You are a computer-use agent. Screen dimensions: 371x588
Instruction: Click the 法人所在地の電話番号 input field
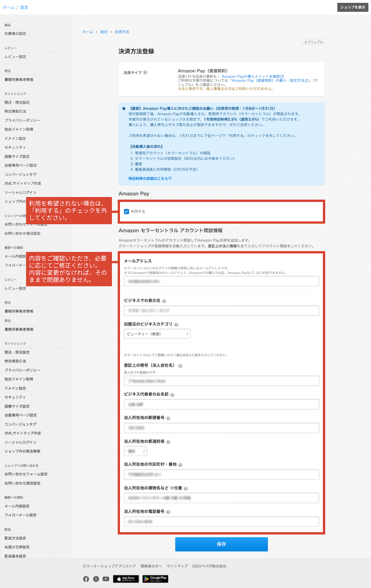[x=221, y=522]
